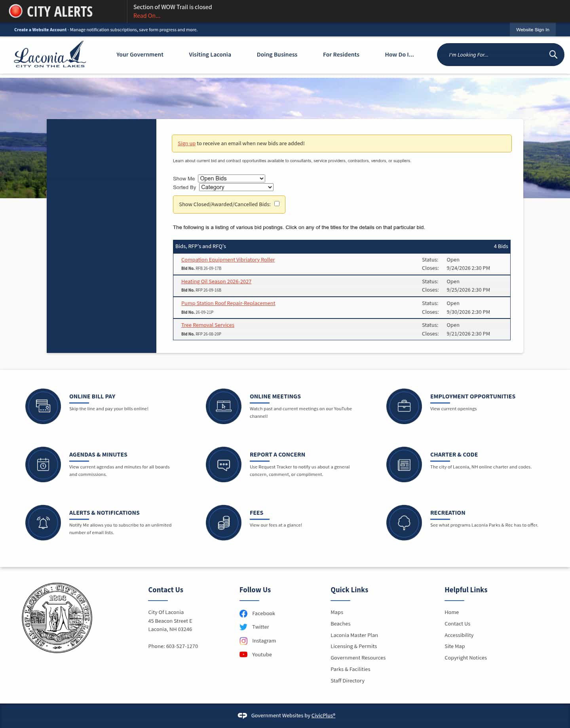
Task: Click the search magnifier icon
Action: coord(553,55)
